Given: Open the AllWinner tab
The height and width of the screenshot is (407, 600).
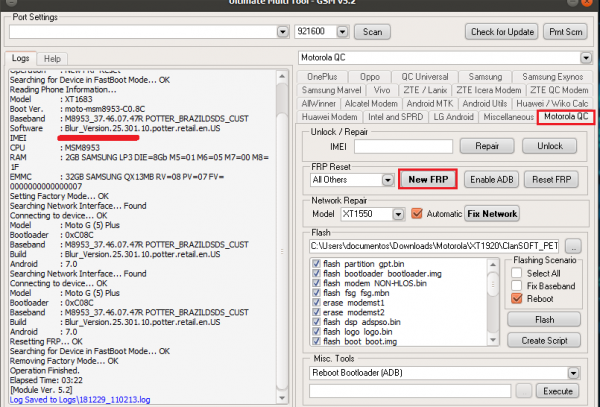Looking at the screenshot, I should pos(318,104).
